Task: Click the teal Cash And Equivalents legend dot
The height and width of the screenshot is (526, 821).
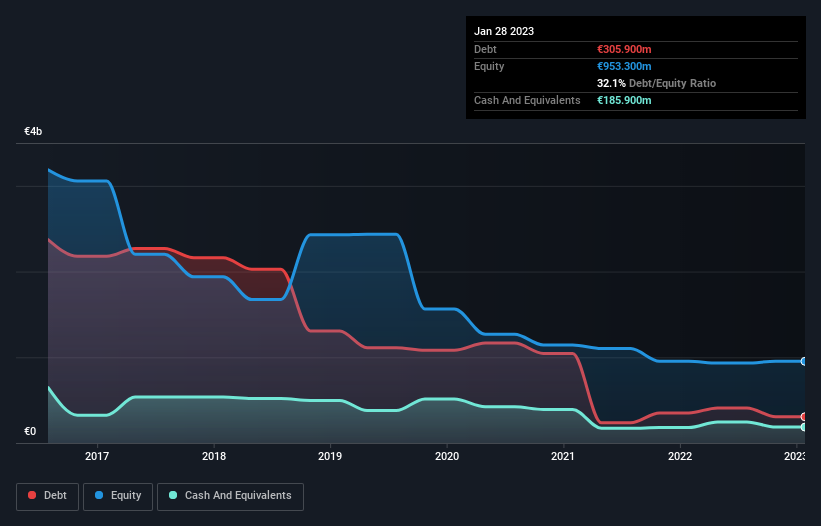Action: (173, 495)
